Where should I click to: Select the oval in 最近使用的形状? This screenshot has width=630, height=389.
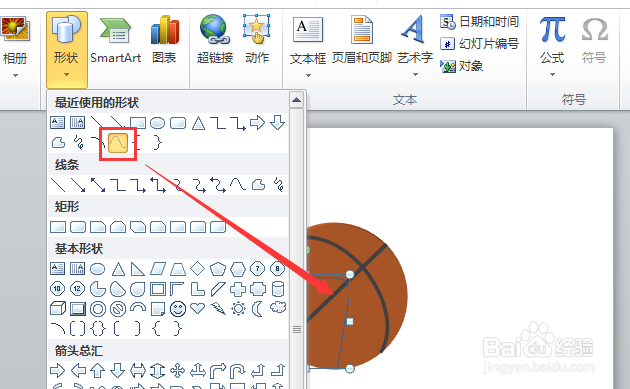[x=158, y=123]
